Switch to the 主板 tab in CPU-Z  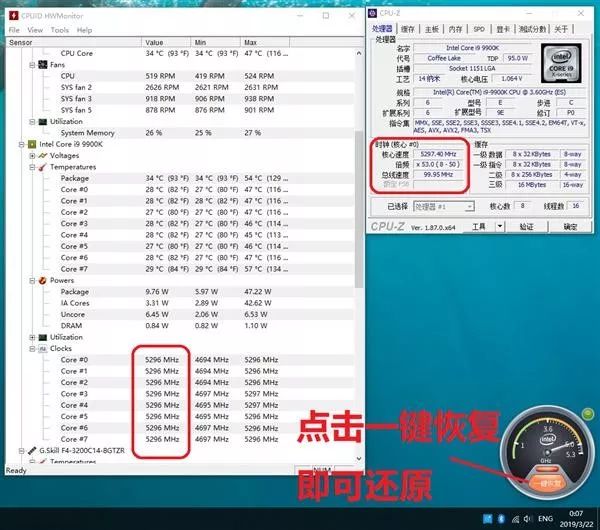click(x=432, y=29)
